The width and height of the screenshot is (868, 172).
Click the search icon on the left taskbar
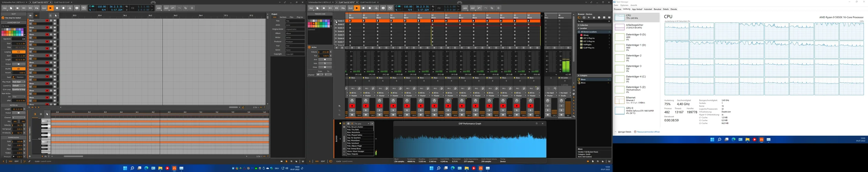(132, 168)
